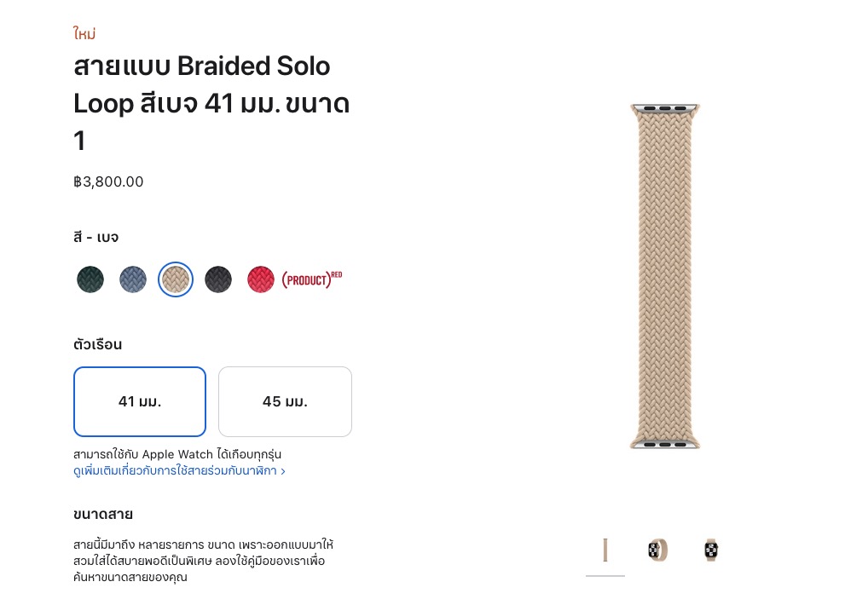This screenshot has height=599, width=868.
Task: Click the selected beige color swatch
Action: tap(176, 279)
